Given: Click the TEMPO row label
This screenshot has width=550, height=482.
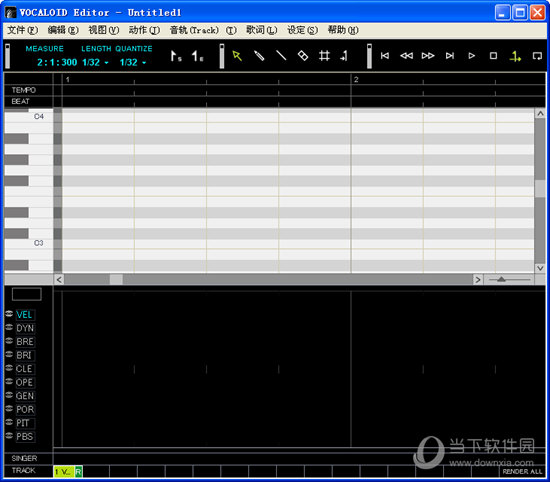Looking at the screenshot, I should [24, 90].
